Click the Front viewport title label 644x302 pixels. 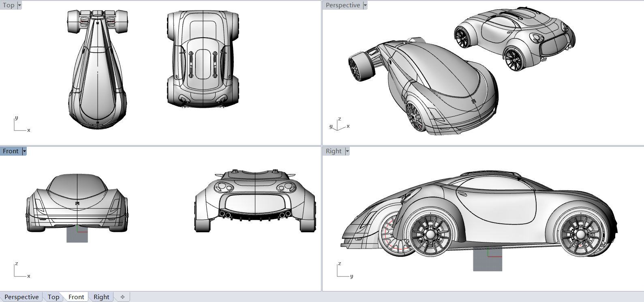(x=11, y=151)
